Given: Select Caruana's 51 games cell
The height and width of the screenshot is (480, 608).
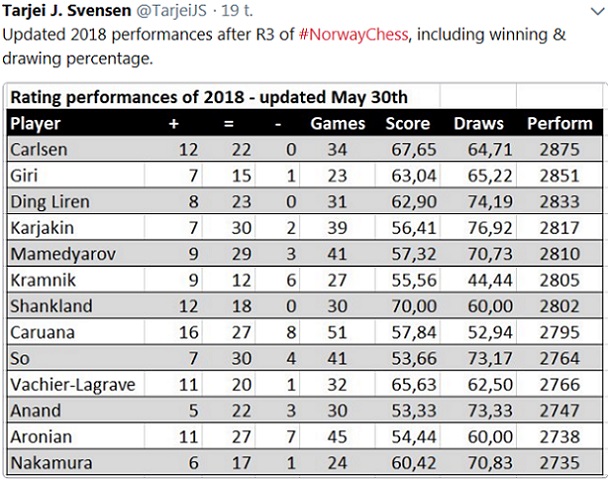Looking at the screenshot, I should coord(340,332).
